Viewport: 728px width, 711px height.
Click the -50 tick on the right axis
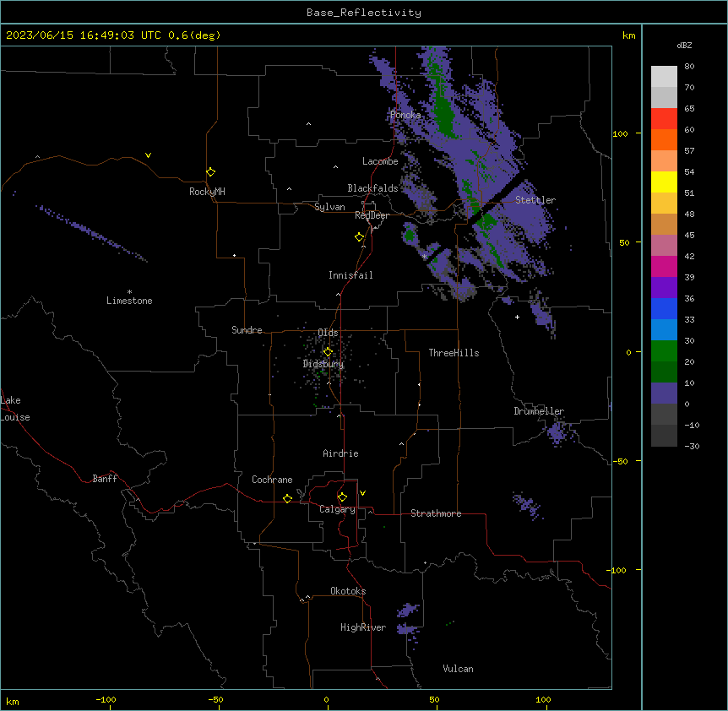pos(620,461)
